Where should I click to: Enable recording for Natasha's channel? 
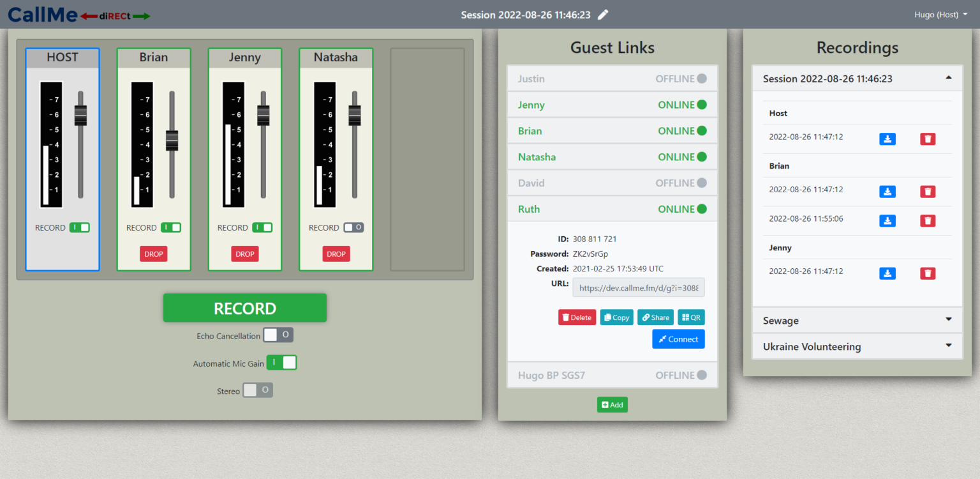tap(353, 227)
